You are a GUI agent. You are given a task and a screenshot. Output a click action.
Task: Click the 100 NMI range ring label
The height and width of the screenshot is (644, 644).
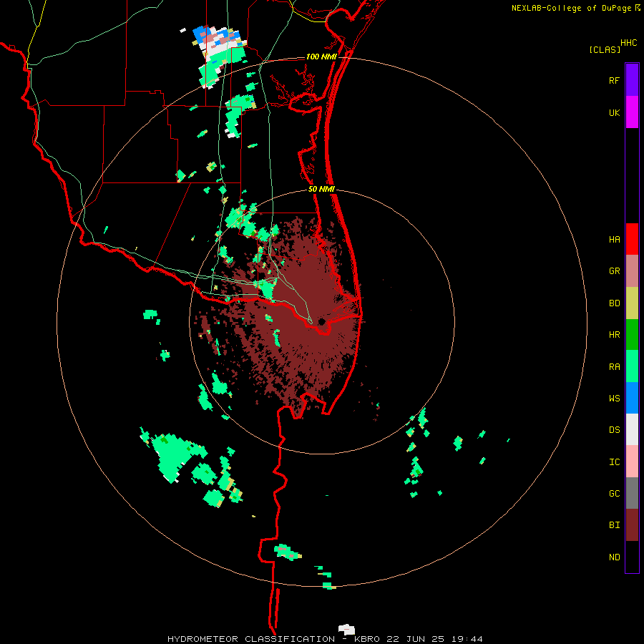pos(321,57)
